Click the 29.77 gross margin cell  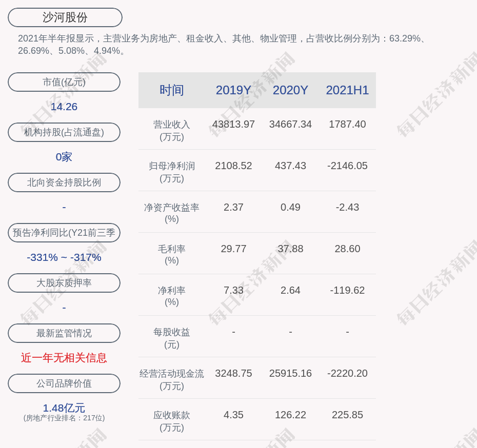tap(234, 249)
